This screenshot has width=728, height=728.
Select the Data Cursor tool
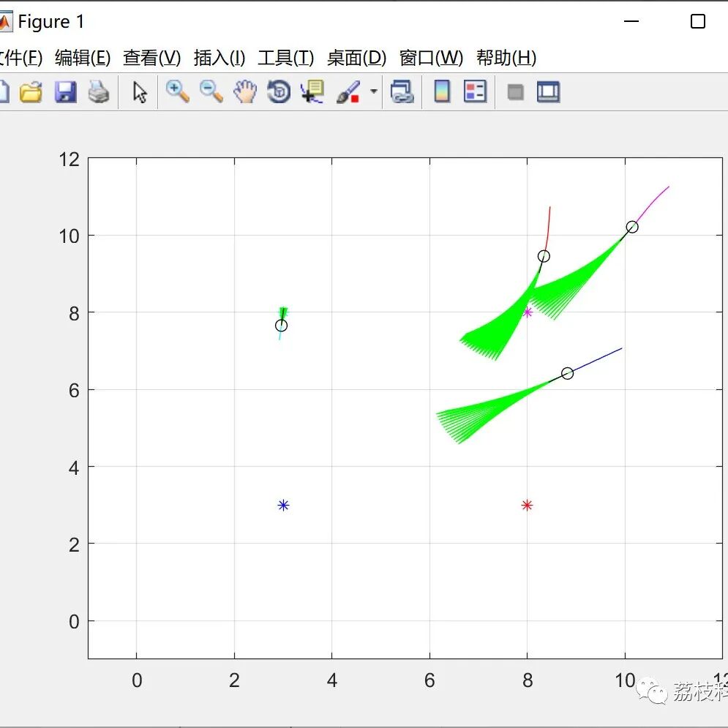(312, 91)
